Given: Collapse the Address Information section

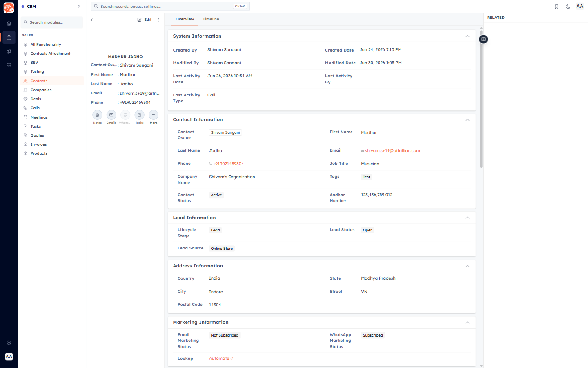Looking at the screenshot, I should [x=468, y=266].
